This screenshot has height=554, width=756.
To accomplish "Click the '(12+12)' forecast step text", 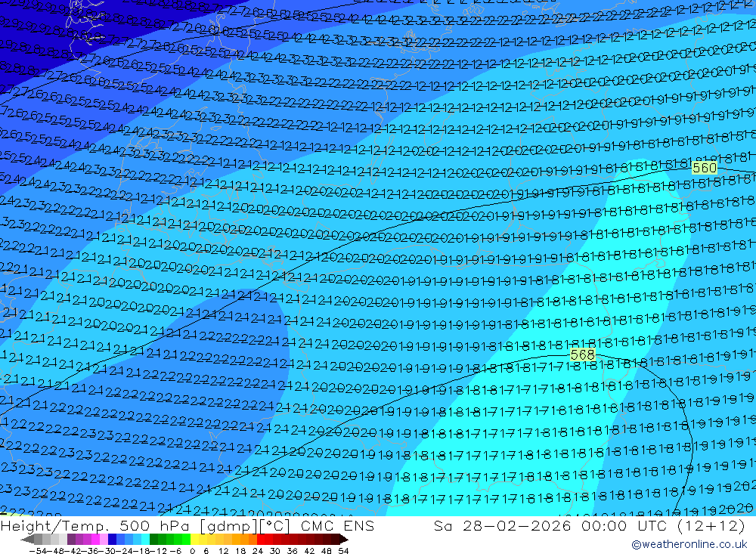I will 710,525.
